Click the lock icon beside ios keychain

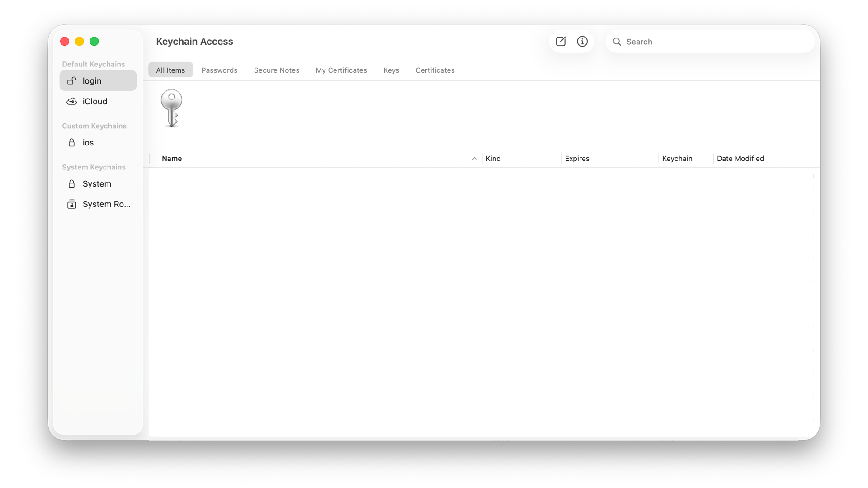(71, 143)
